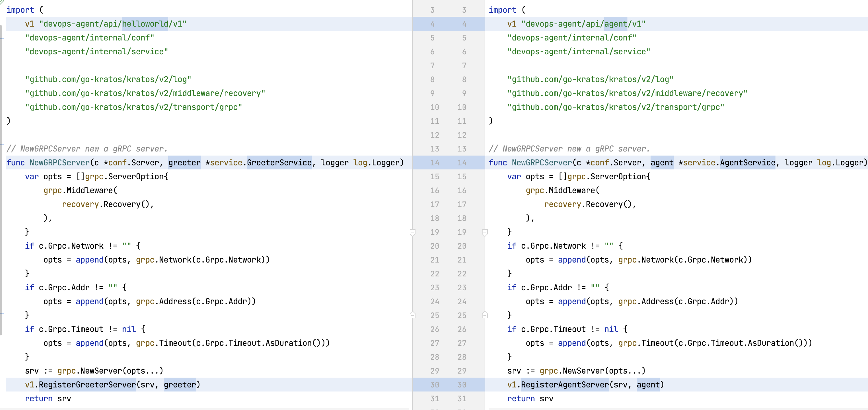The width and height of the screenshot is (868, 410).
Task: Click 'greeter' parameter name in left signature
Action: pos(184,163)
